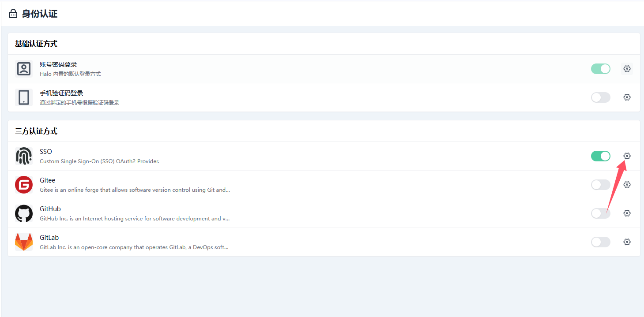644x317 pixels.
Task: Enable the 手机验证码登录 switch
Action: 601,97
